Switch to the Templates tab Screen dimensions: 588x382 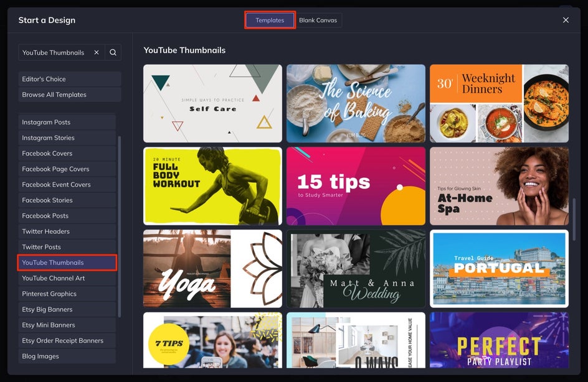pyautogui.click(x=270, y=21)
